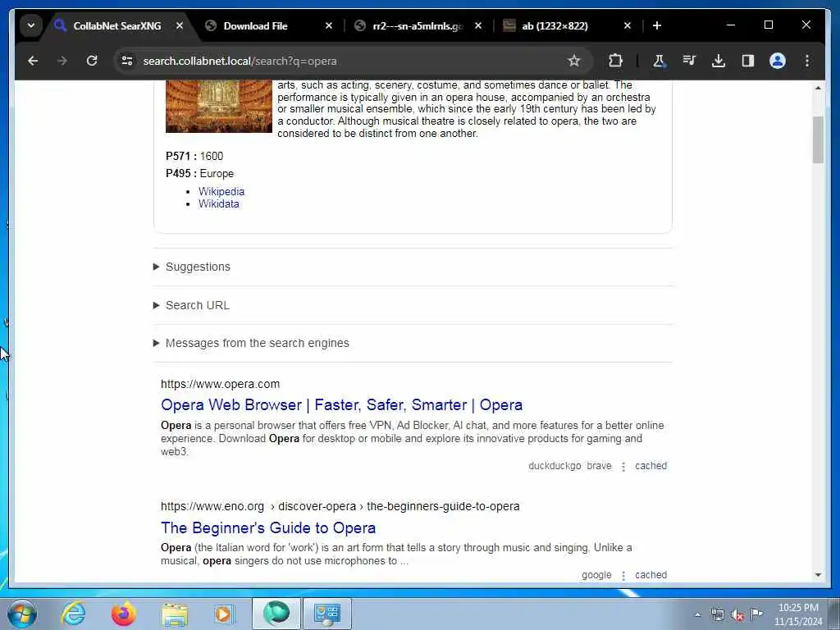Open the profile avatar menu
Image resolution: width=840 pixels, height=630 pixels.
(778, 61)
